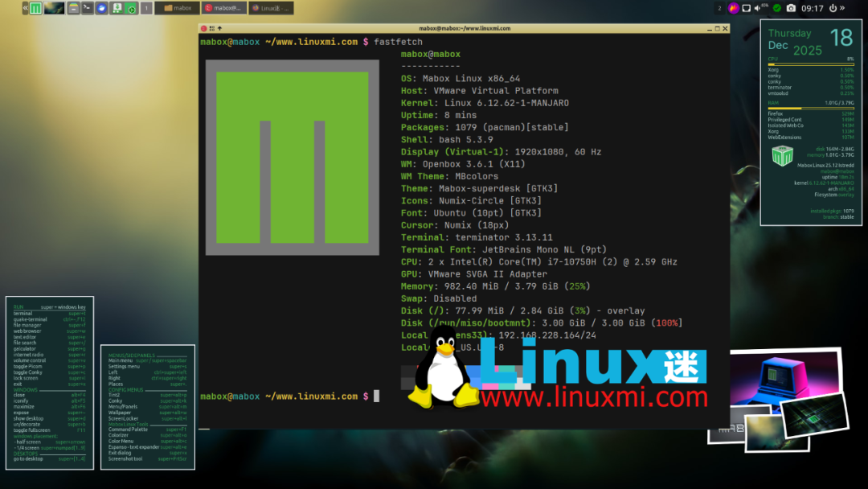Open the volume speaker tray icon

pos(757,8)
